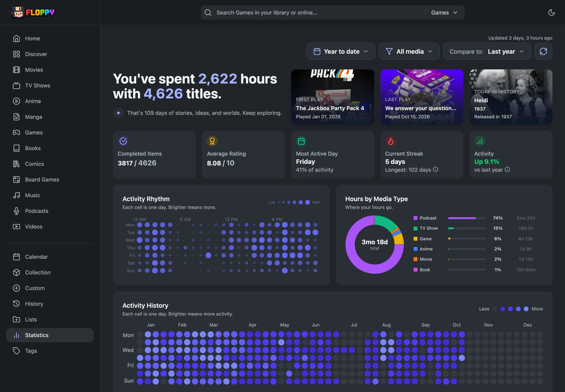The width and height of the screenshot is (565, 392).
Task: Open the Heidi 1937 history card
Action: [x=511, y=97]
